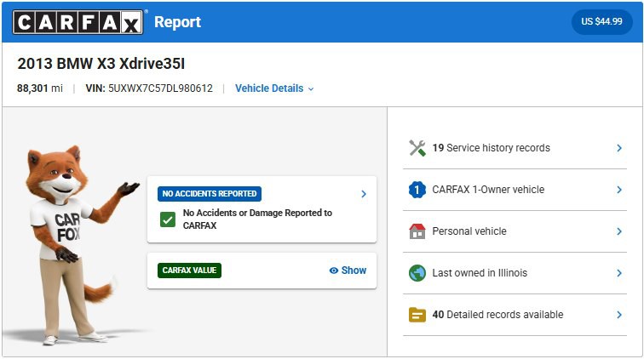This screenshot has height=359, width=644.
Task: Click the wrench service history icon
Action: tap(417, 148)
